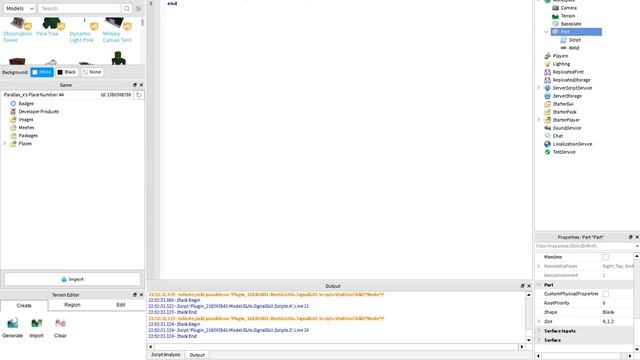Close the Game panel

[x=141, y=85]
